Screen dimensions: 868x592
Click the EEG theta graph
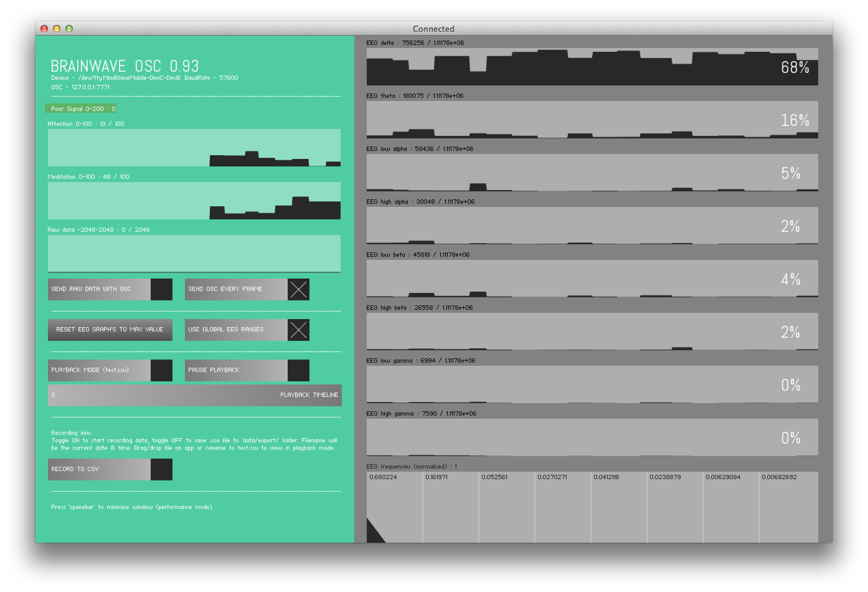coord(592,120)
